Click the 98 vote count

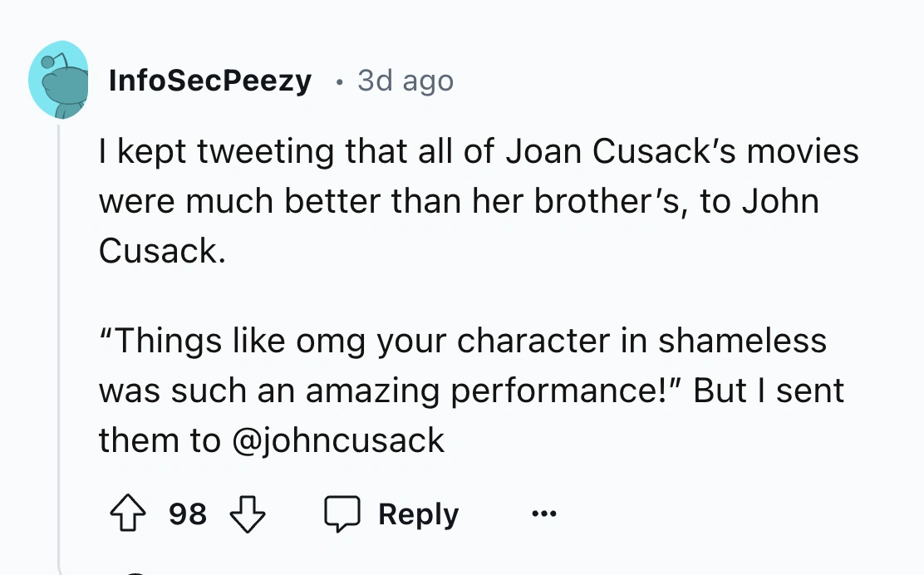[x=188, y=514]
